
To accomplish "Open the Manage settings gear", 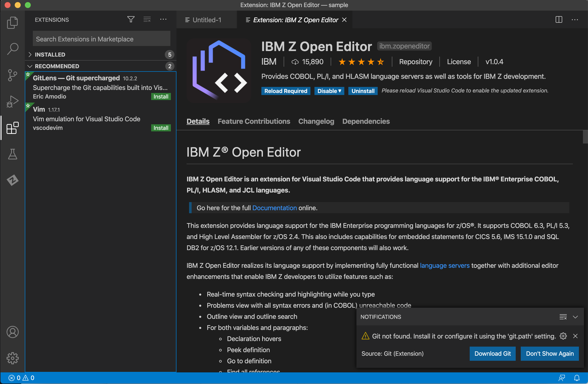I will click(12, 358).
